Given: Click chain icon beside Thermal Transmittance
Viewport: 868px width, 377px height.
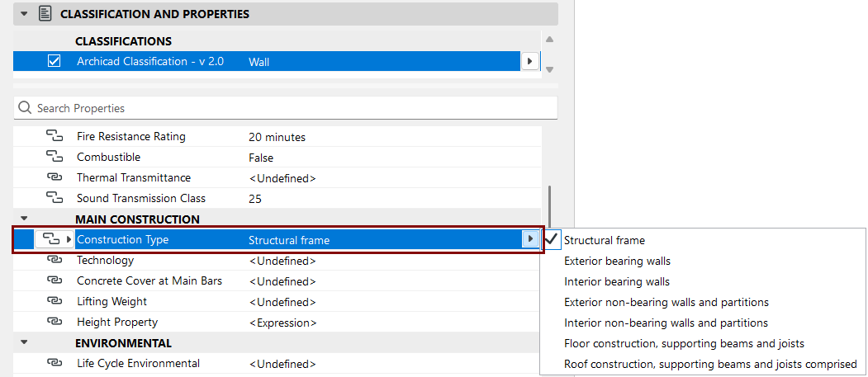Looking at the screenshot, I should (x=54, y=177).
